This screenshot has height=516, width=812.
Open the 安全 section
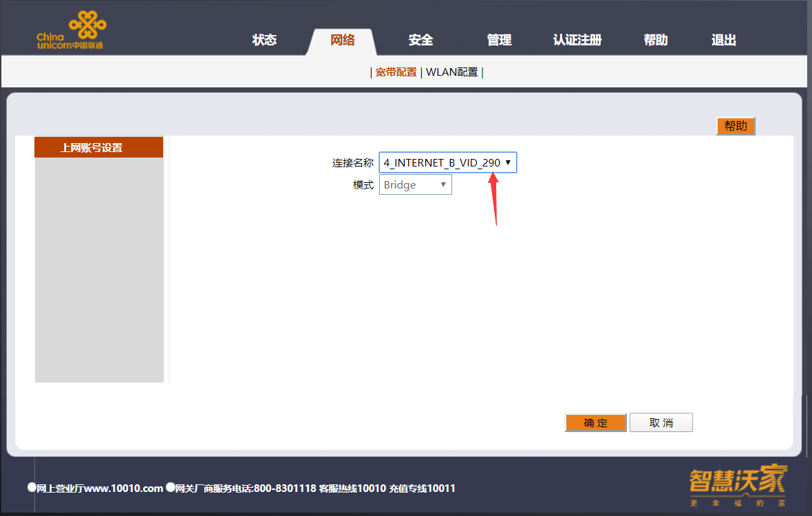(420, 40)
